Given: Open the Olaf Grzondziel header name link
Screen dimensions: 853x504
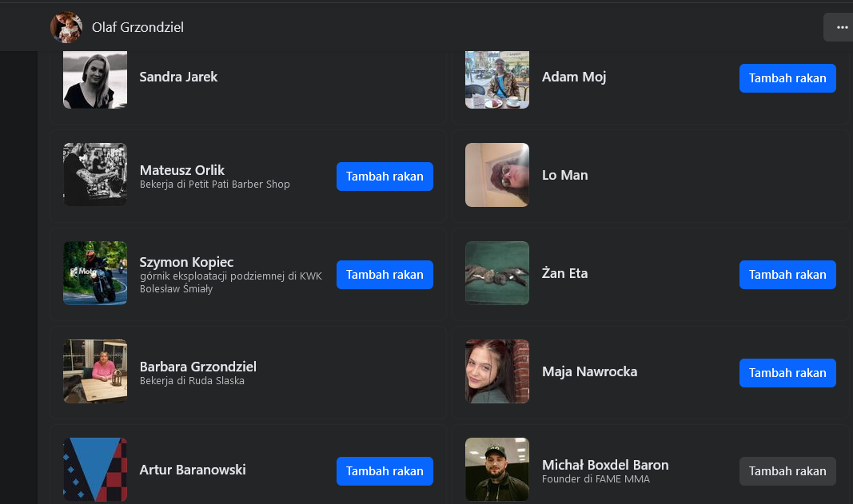Looking at the screenshot, I should click(x=138, y=27).
